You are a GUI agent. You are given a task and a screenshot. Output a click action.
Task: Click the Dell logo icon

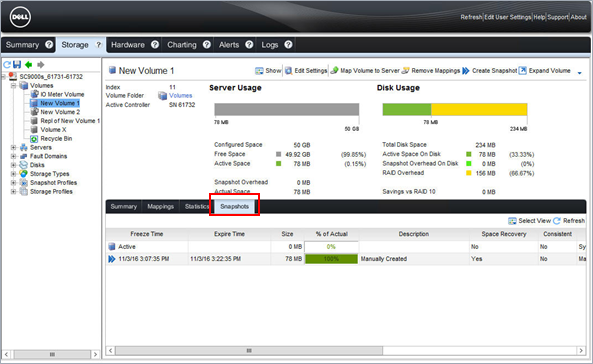[x=20, y=17]
